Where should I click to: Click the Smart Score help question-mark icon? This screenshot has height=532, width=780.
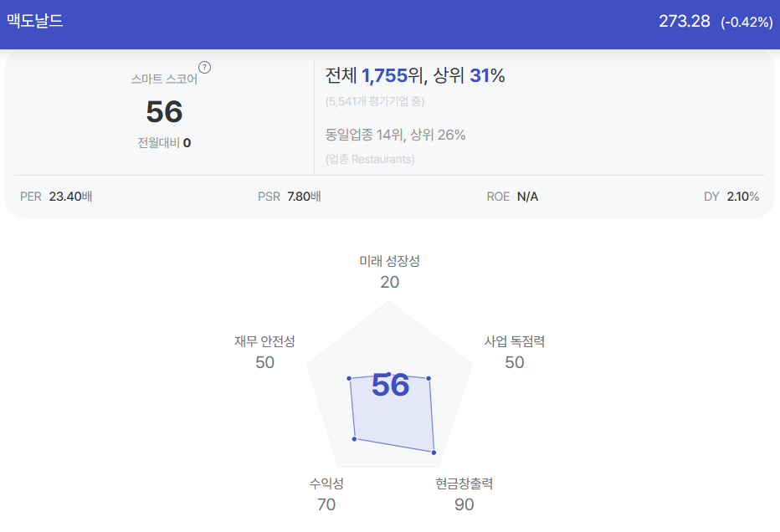(x=204, y=67)
